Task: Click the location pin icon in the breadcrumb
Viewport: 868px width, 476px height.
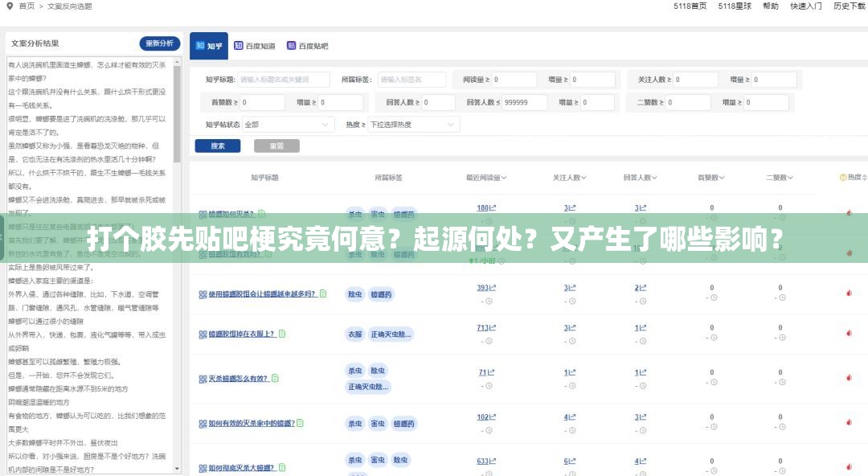Action: (8, 6)
